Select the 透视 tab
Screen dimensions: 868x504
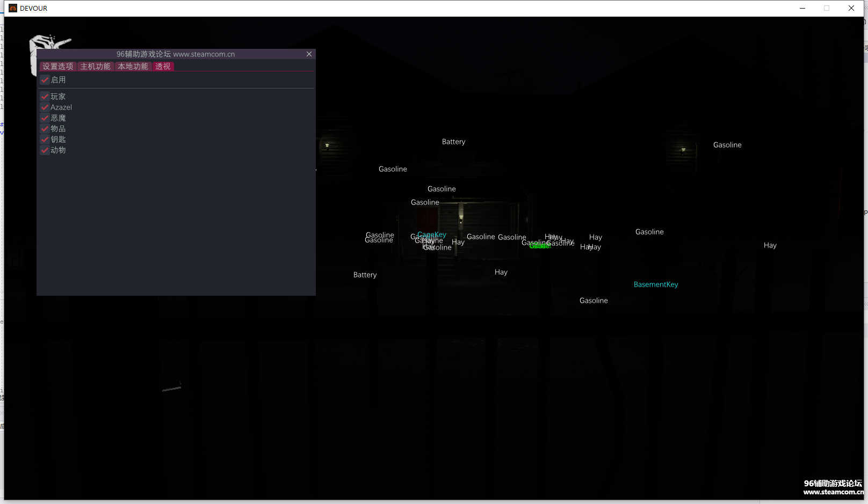[163, 67]
